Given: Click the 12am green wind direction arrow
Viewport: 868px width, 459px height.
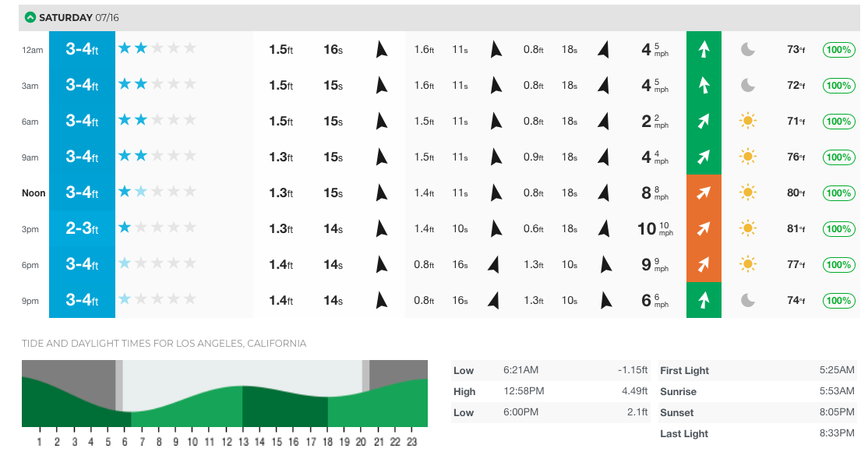Looking at the screenshot, I should pos(704,50).
